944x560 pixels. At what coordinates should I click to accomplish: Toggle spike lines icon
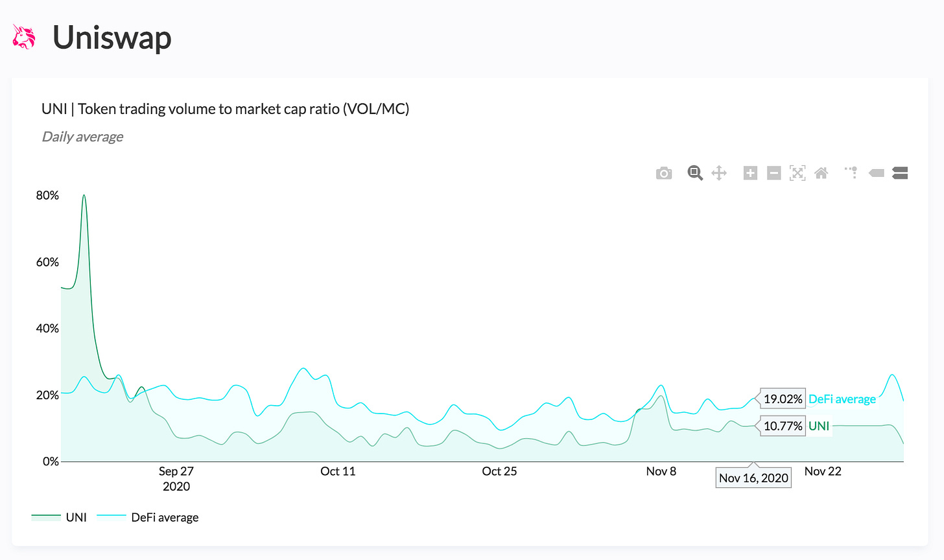851,173
